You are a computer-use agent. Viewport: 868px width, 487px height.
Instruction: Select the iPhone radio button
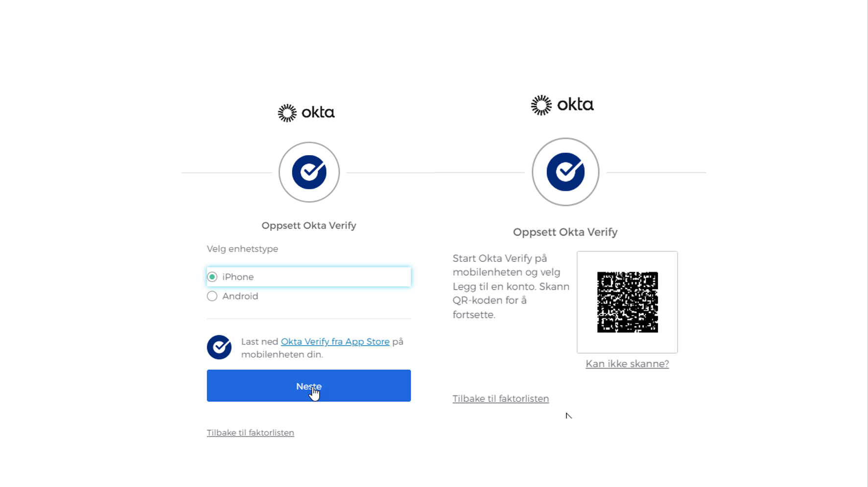coord(212,277)
